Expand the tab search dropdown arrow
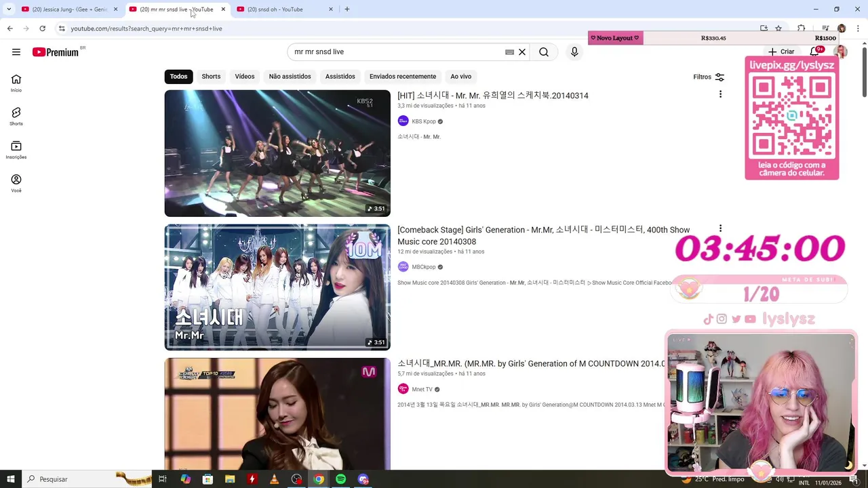868x488 pixels. click(x=9, y=9)
